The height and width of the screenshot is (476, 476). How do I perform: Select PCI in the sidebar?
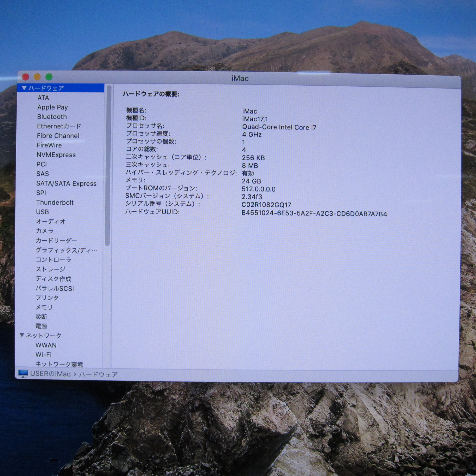[x=42, y=164]
